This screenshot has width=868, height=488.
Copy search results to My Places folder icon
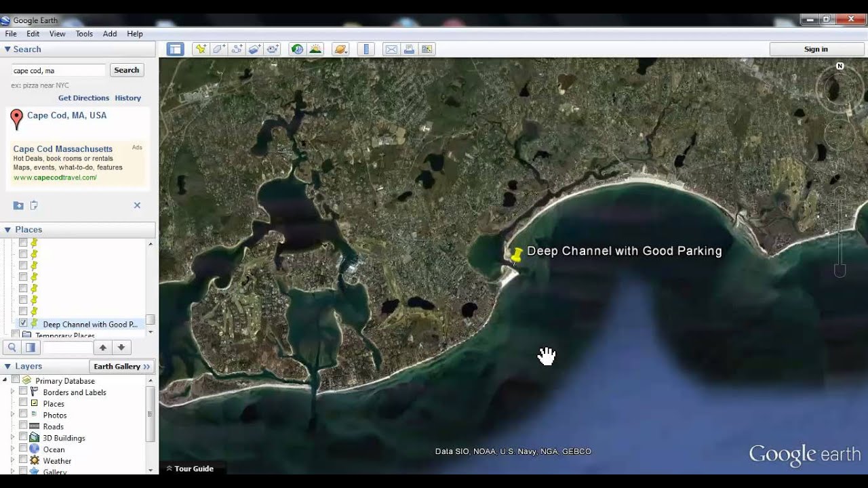(18, 205)
